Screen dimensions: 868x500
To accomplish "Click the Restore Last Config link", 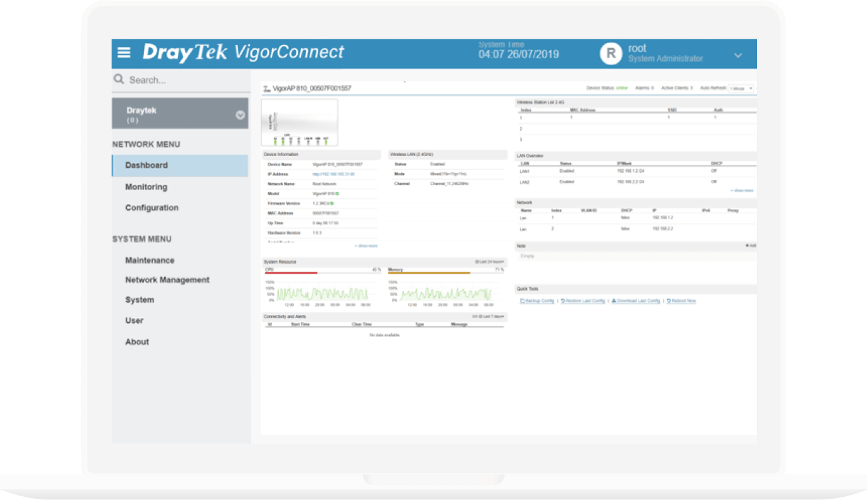I will (583, 301).
